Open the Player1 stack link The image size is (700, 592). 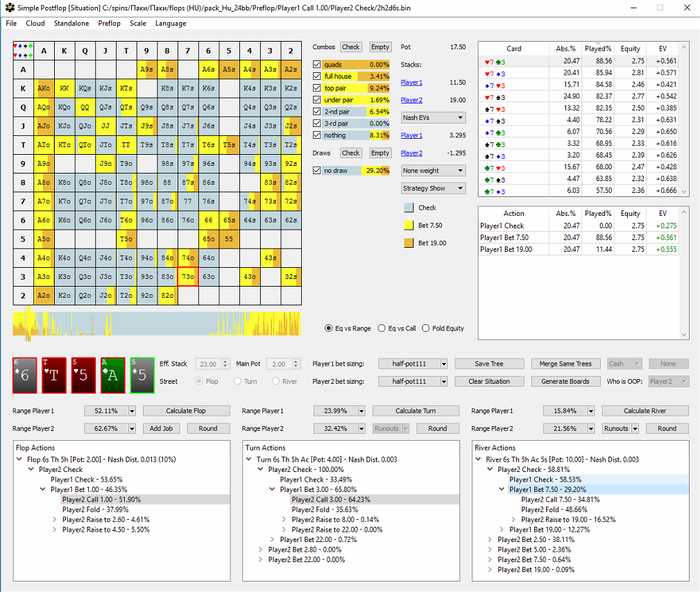point(411,82)
